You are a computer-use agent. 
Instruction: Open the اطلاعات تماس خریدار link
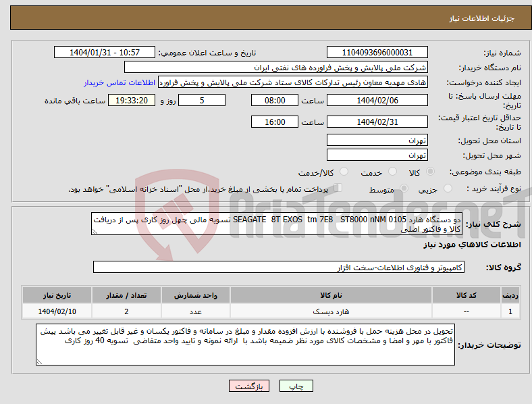click(119, 82)
